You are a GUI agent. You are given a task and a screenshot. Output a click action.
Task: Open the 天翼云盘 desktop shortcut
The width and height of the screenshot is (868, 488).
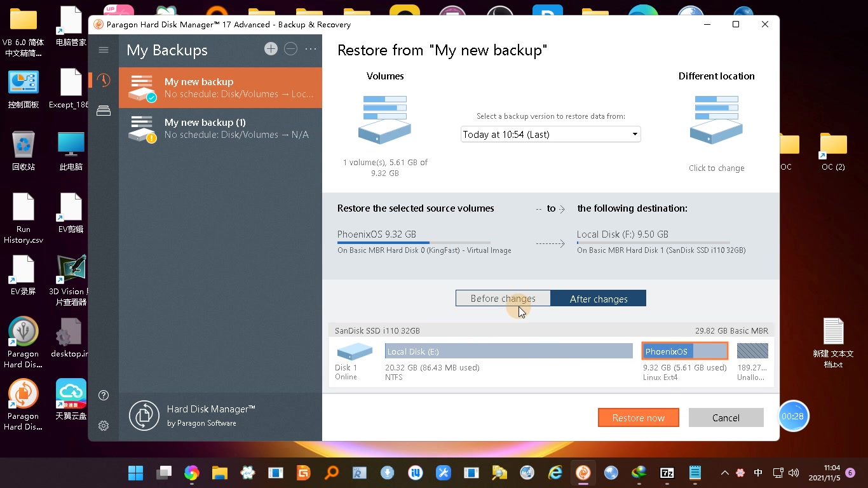(x=71, y=400)
